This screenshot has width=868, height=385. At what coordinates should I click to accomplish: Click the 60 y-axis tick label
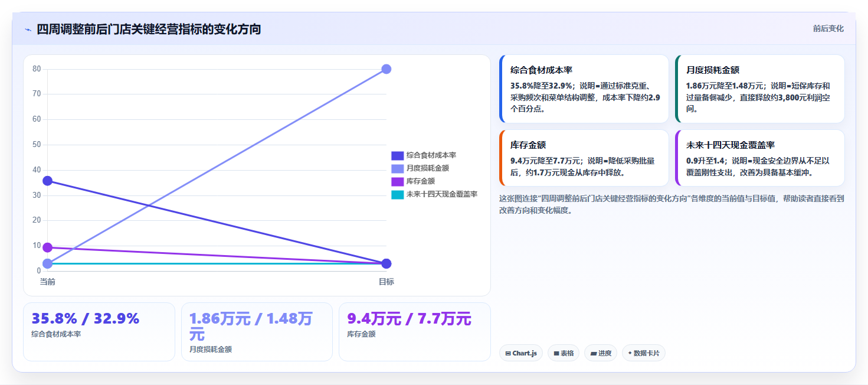tap(37, 119)
